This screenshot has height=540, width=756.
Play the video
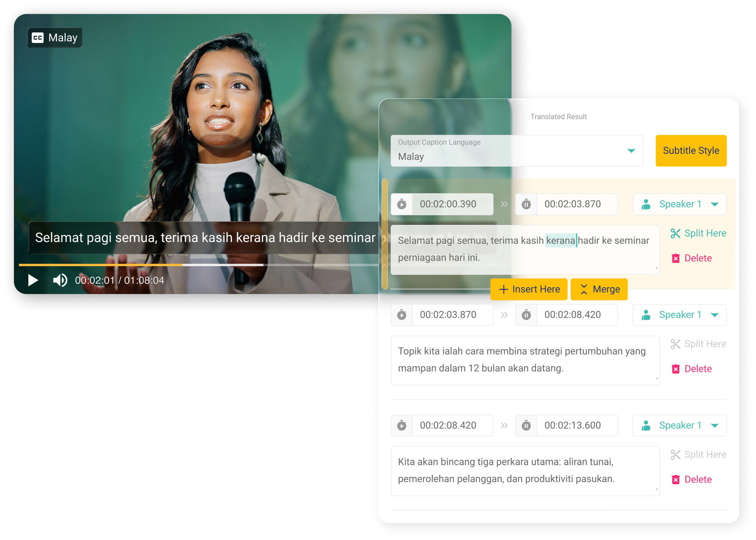click(x=33, y=280)
